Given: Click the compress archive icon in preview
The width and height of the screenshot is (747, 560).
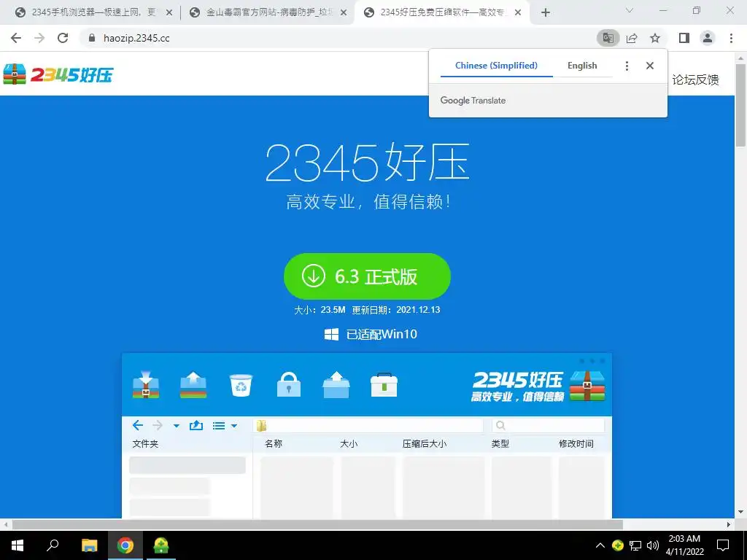Looking at the screenshot, I should [146, 385].
